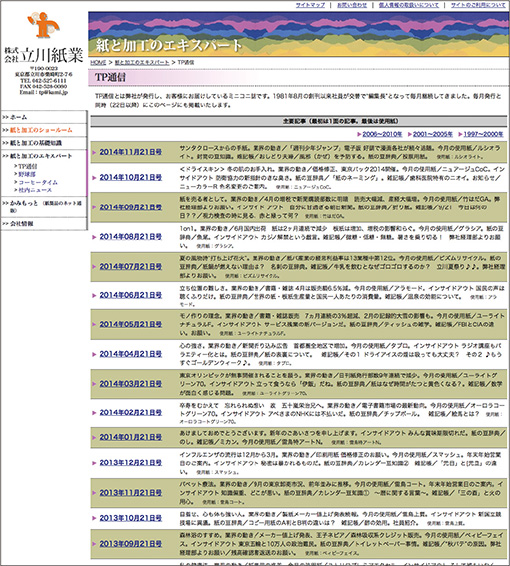This screenshot has height=566, width=510.
Task: Click the colorful mountain header banner
Action: [x=298, y=34]
